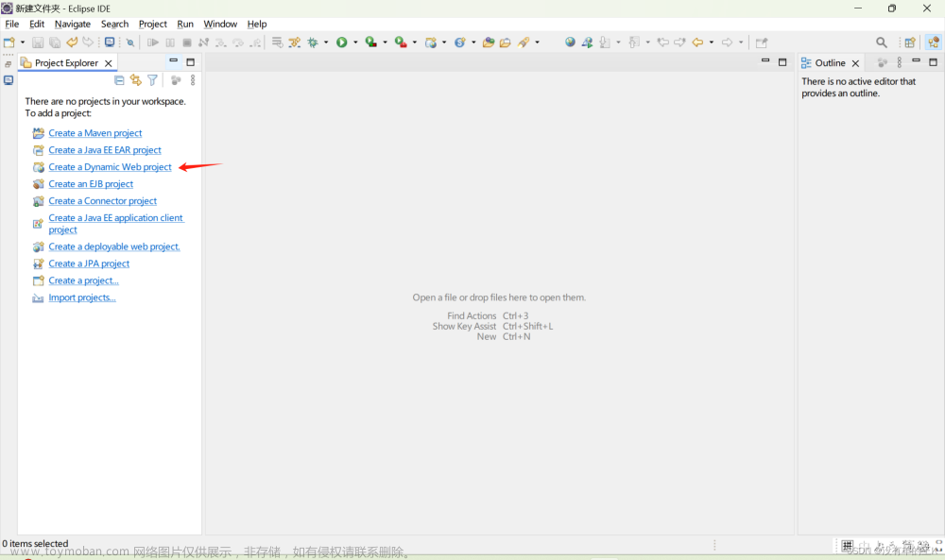Open the Project menu
945x560 pixels.
152,25
